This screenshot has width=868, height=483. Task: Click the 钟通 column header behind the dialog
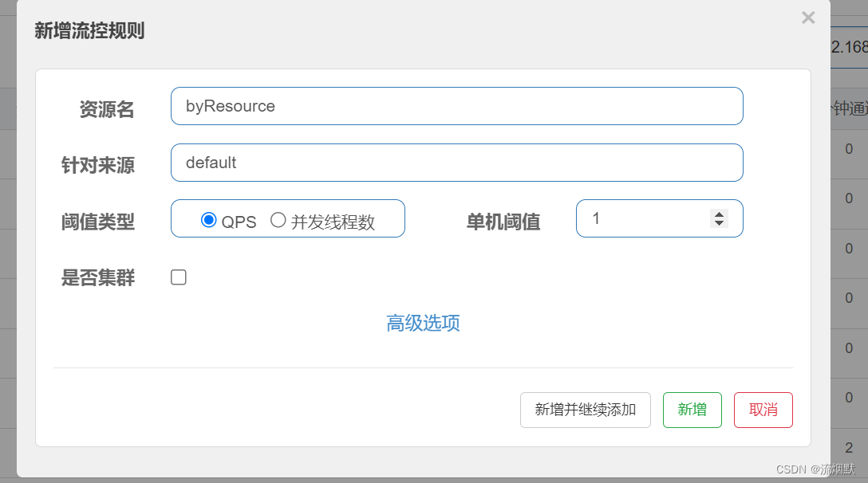[x=847, y=108]
